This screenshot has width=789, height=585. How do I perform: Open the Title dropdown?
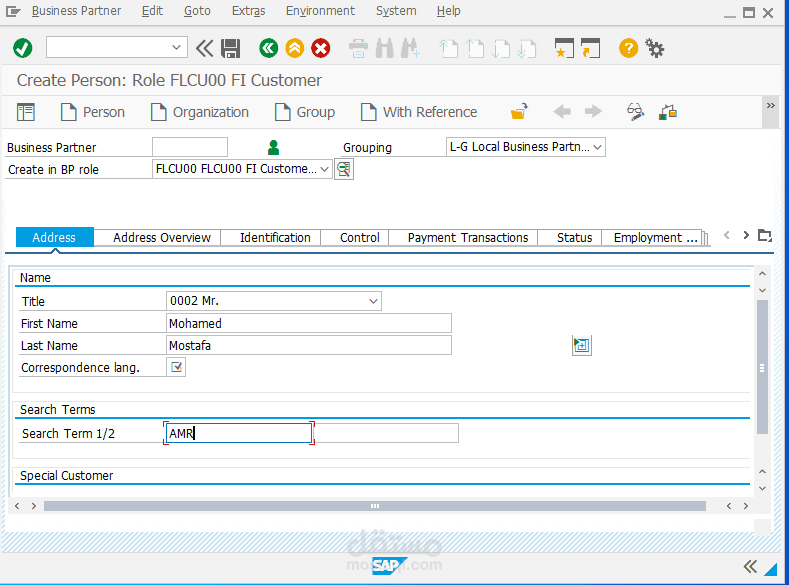click(x=373, y=301)
